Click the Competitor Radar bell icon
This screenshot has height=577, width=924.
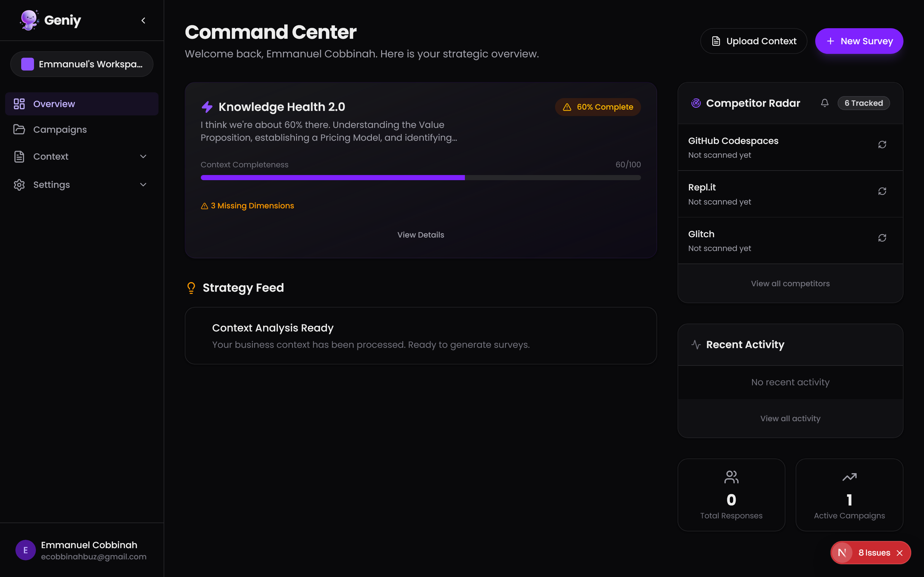tap(825, 103)
